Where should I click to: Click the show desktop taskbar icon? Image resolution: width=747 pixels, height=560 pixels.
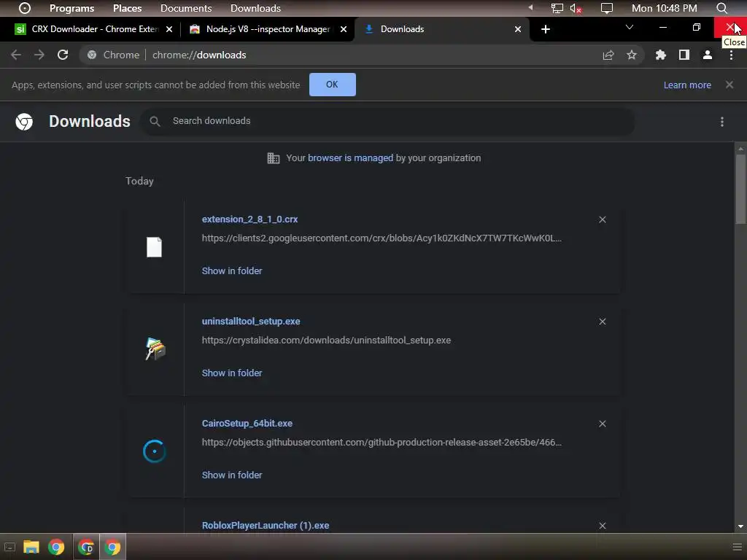[x=9, y=547]
